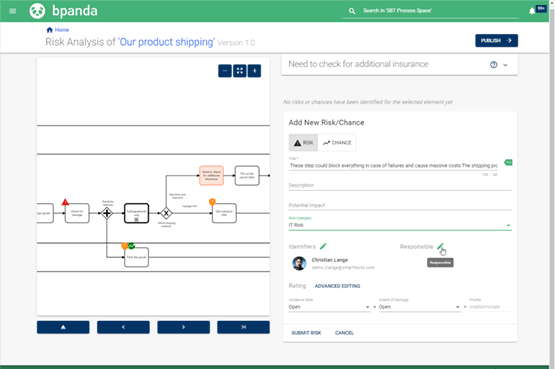This screenshot has width=555, height=369.
Task: Click SUBMIT RISK
Action: (306, 333)
